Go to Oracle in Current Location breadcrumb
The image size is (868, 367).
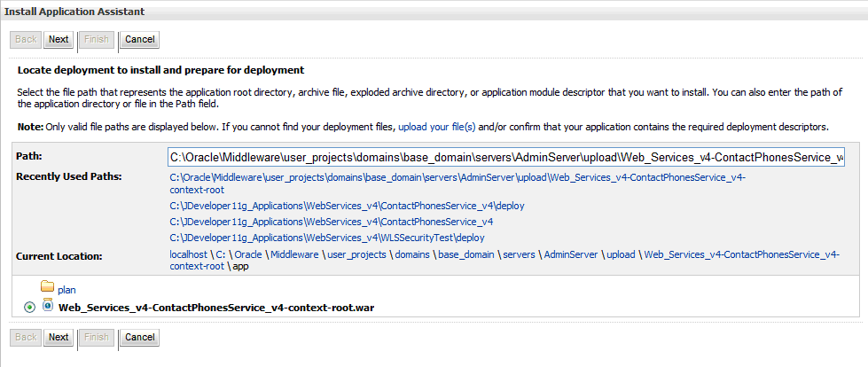point(248,254)
